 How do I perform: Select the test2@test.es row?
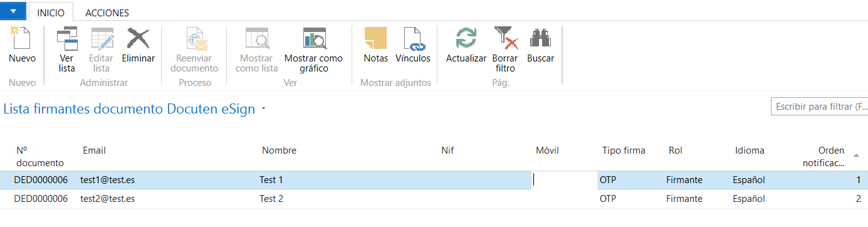(x=434, y=199)
